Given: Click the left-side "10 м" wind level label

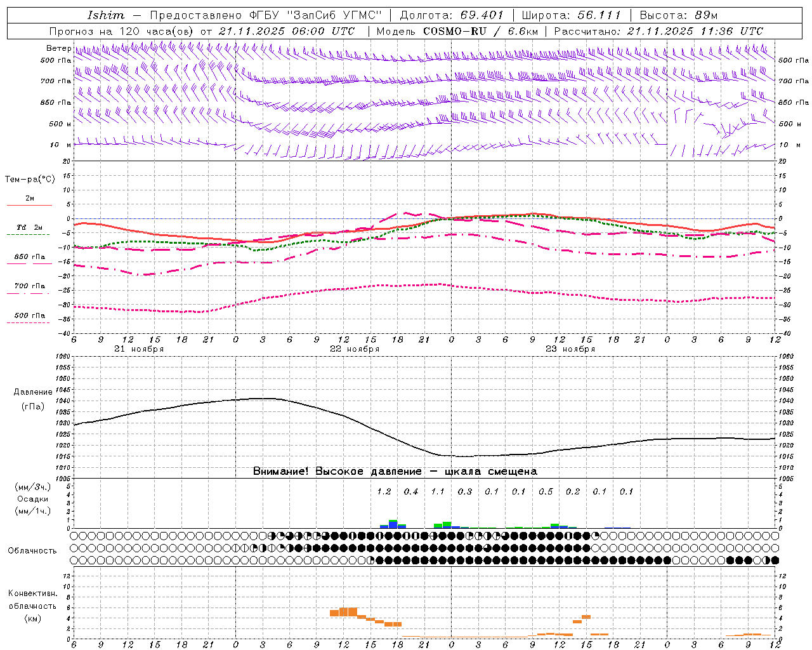Looking at the screenshot, I should [x=60, y=145].
